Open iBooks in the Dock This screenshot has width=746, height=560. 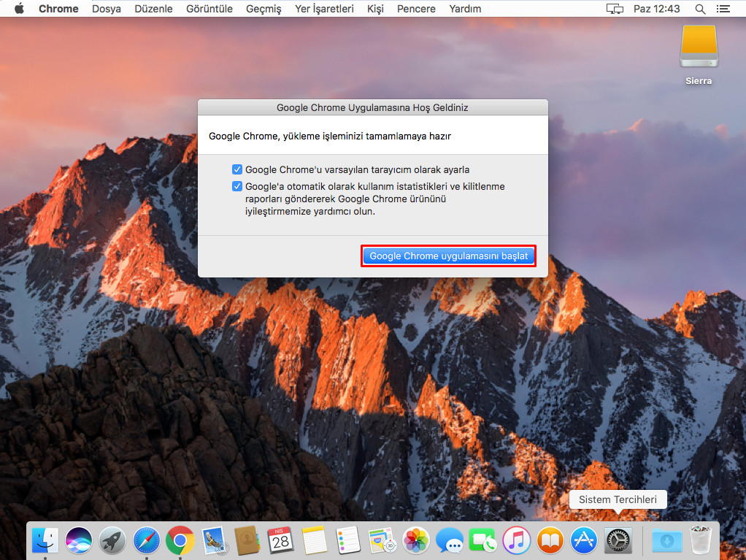point(550,540)
